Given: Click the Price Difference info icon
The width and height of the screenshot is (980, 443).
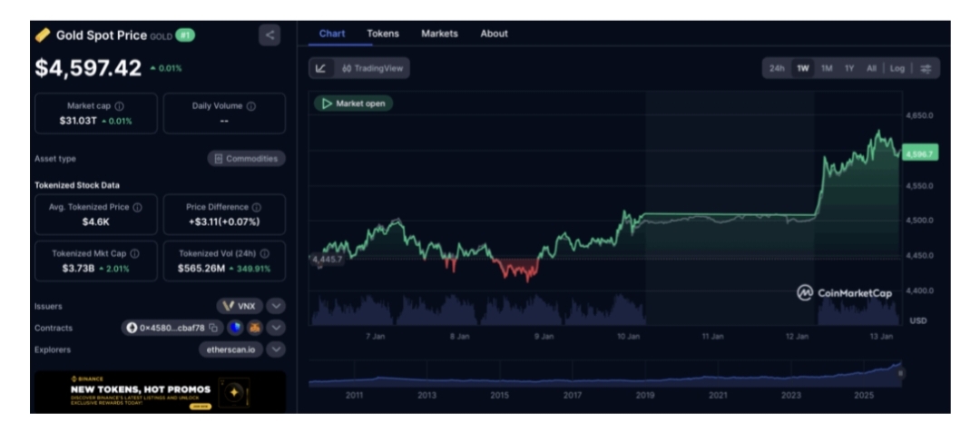Looking at the screenshot, I should point(257,207).
